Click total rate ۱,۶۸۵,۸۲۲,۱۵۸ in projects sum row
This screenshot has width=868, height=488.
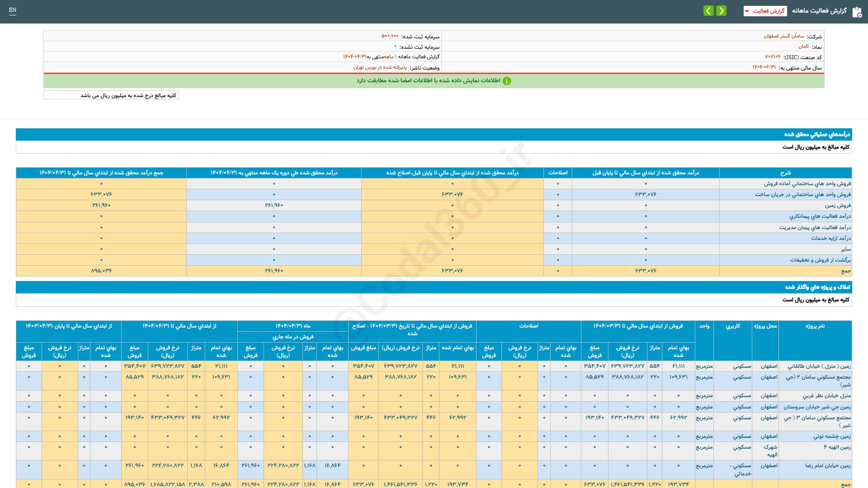tap(168, 484)
